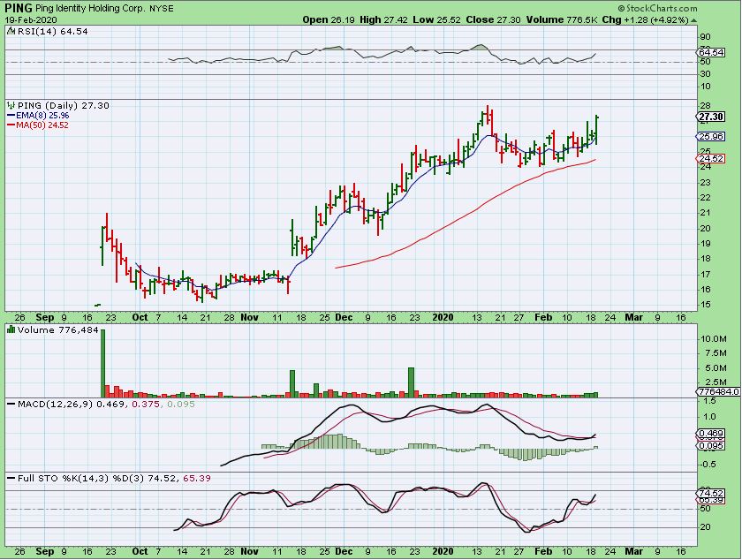Click the RSI(14) legend line icon
Screen dimensions: 742x560
pos(11,31)
